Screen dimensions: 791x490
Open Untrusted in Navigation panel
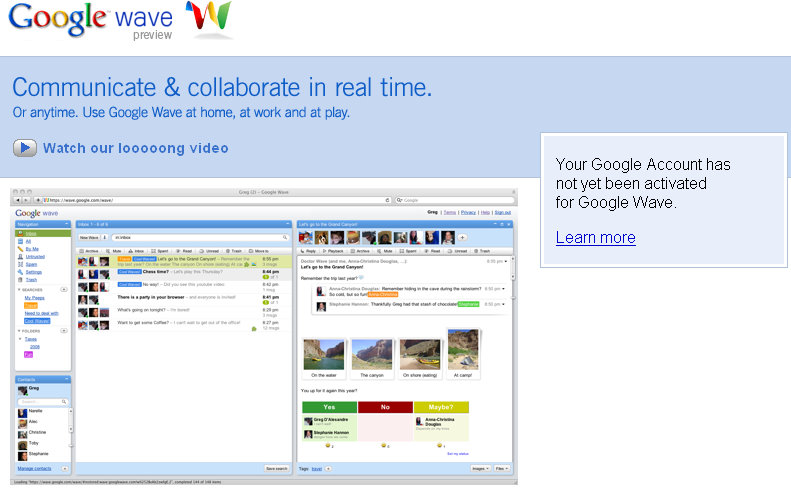pos(35,256)
